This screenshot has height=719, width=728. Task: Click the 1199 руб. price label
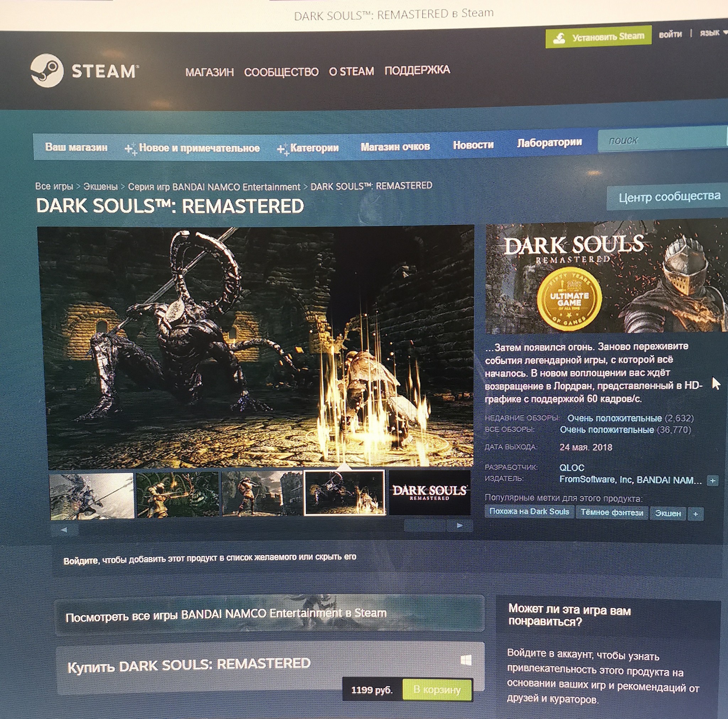click(x=372, y=690)
